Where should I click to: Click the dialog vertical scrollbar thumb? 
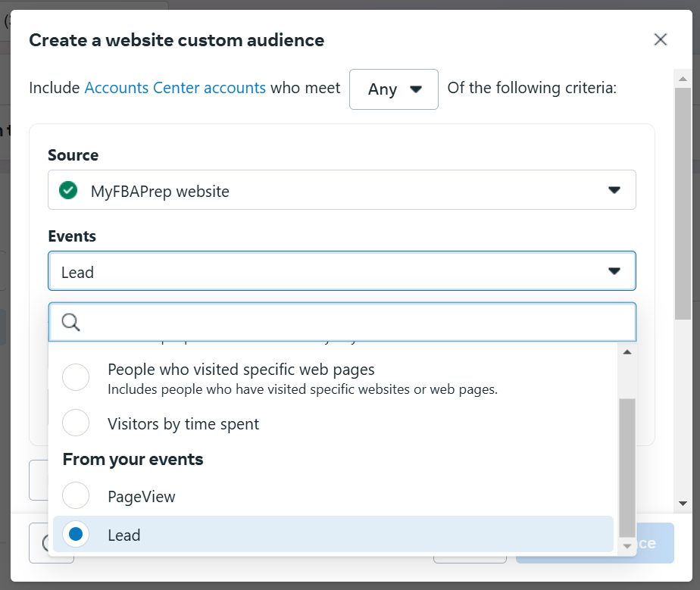(x=683, y=204)
